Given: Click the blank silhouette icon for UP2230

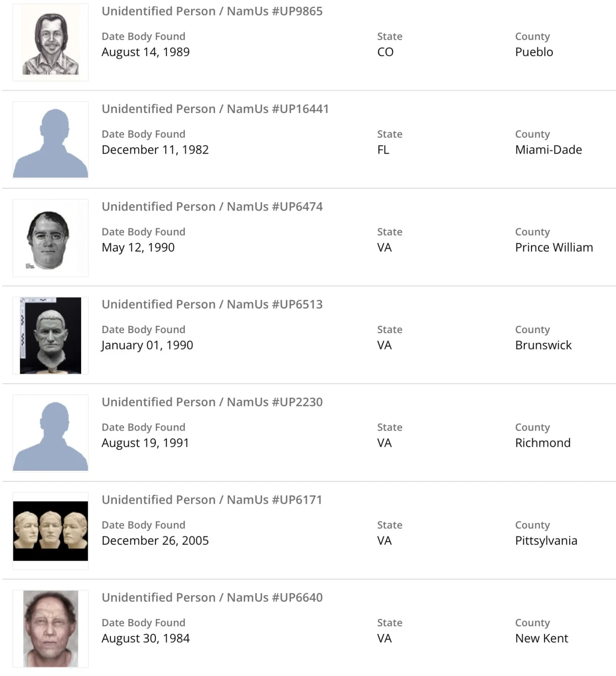Looking at the screenshot, I should [50, 433].
